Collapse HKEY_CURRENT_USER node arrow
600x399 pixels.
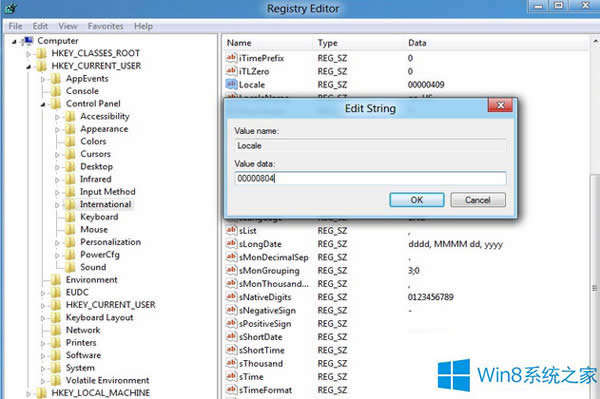tap(28, 67)
